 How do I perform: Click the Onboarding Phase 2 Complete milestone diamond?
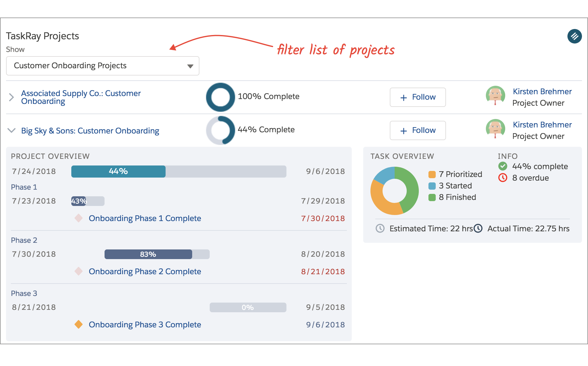[x=79, y=271]
